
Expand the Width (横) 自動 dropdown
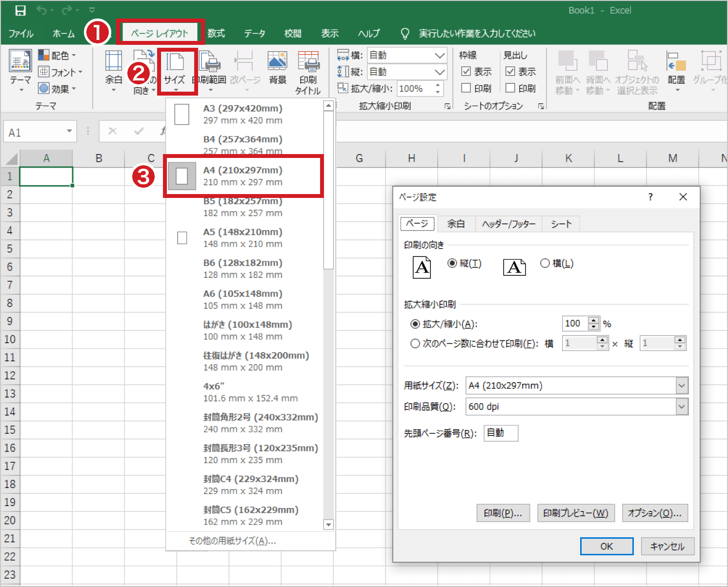(x=439, y=56)
